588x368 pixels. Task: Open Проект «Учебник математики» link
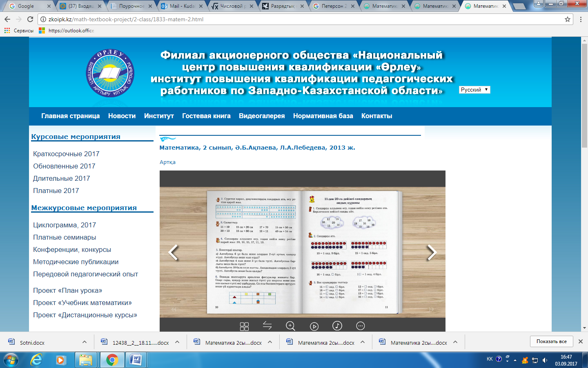pos(82,303)
